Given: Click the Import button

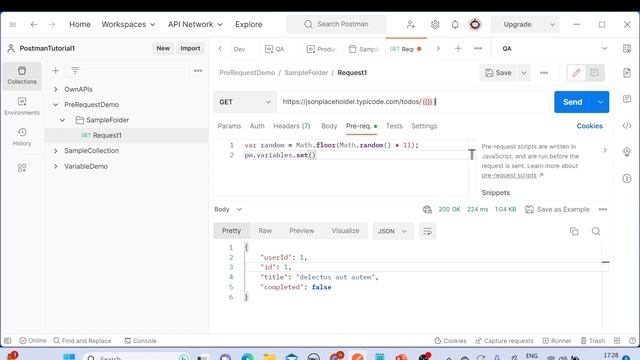Looking at the screenshot, I should [x=190, y=48].
